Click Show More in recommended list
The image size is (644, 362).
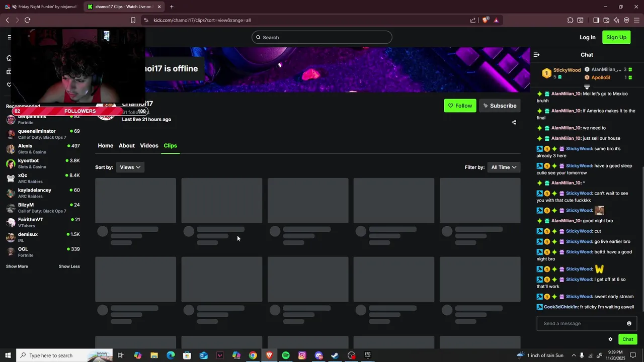tap(17, 266)
